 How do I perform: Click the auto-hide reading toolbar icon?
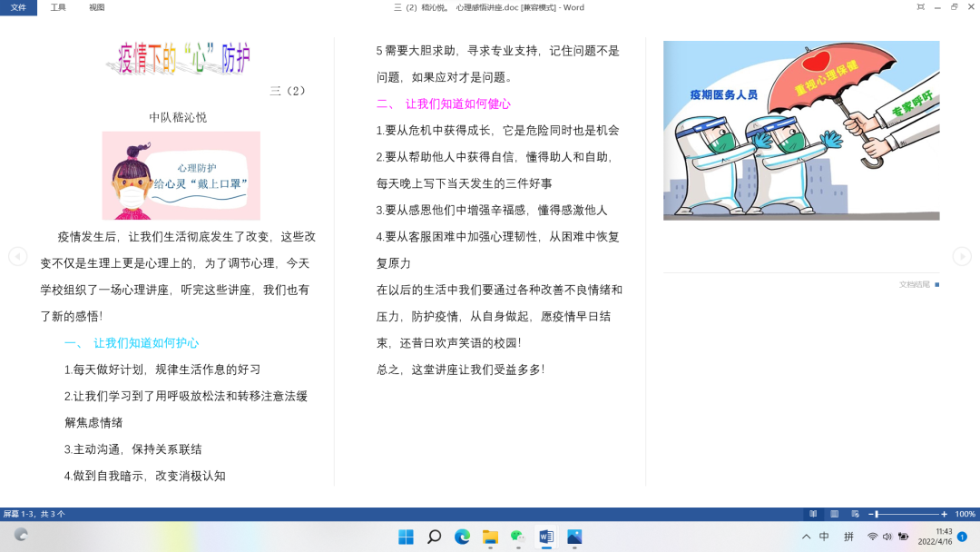point(921,7)
